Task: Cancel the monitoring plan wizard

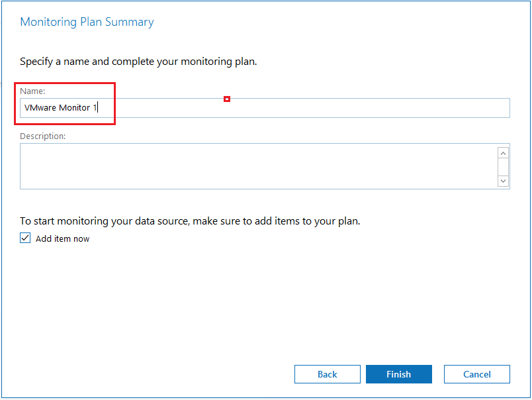Action: click(x=476, y=374)
